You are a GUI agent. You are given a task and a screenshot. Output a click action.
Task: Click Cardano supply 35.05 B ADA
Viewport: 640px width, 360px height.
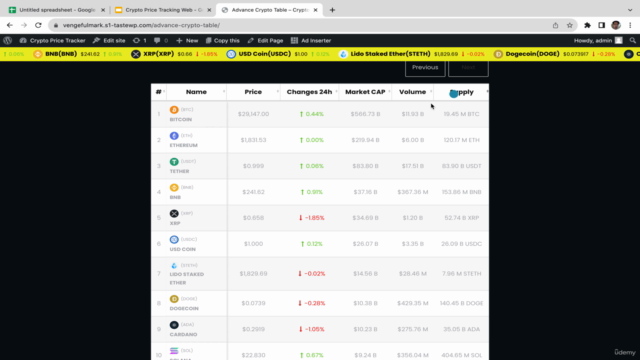pyautogui.click(x=462, y=329)
